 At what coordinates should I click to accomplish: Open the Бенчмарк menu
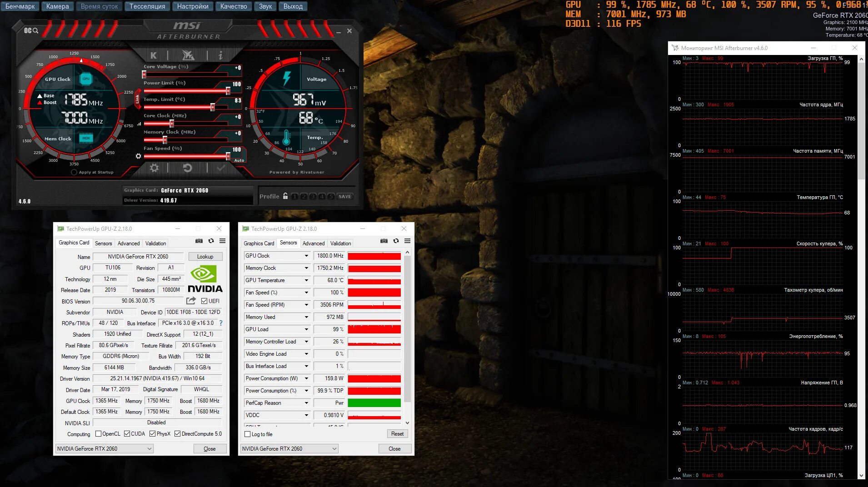tap(20, 6)
